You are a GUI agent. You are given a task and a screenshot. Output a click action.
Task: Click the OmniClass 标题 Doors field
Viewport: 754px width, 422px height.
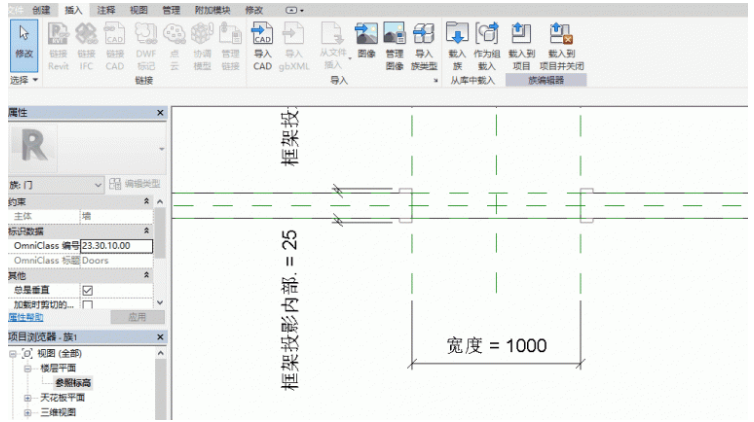point(116,261)
